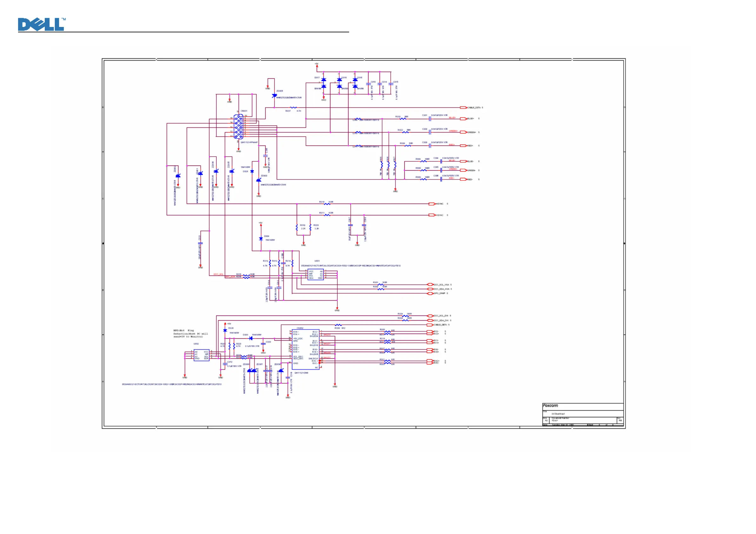
Task: Click the R337 resistor near CABLE_DETn line
Action: (x=293, y=107)
